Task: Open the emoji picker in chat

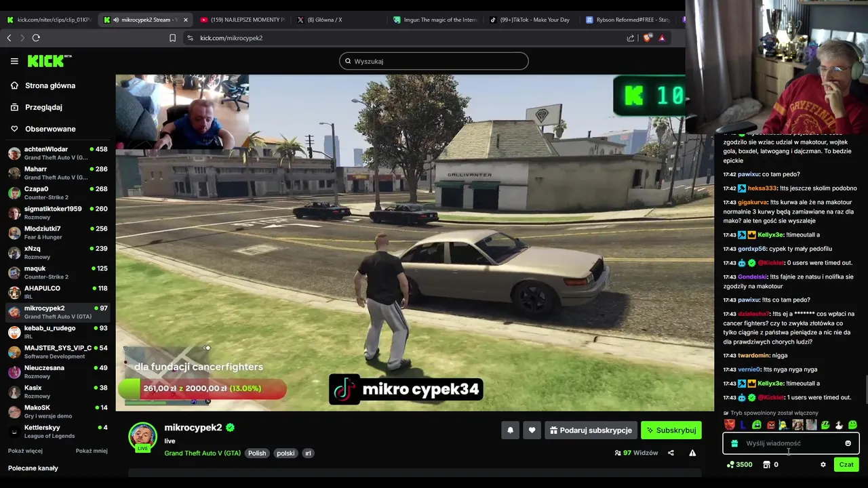Action: coord(848,443)
